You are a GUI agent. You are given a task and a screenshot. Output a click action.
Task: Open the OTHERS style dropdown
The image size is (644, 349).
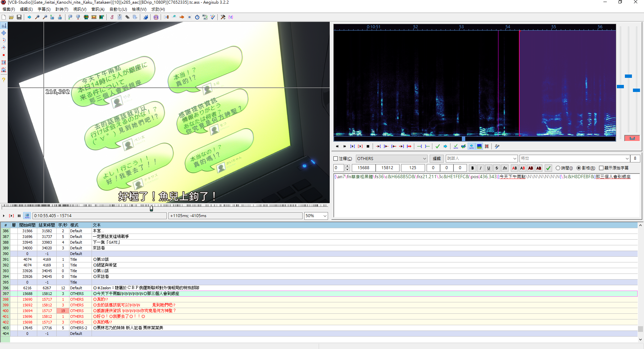tap(392, 159)
